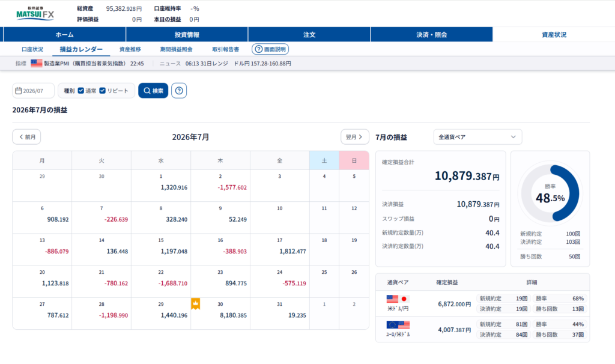Viewport: 615px width, 364px height.
Task: Click July 2 loss -1,577.602
Action: pos(232,187)
